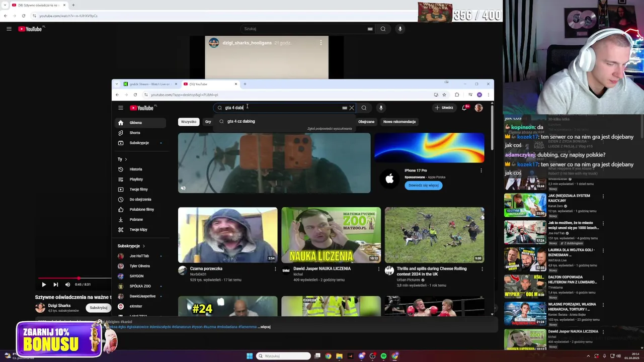The image size is (644, 362).
Task: Open the eXmiter subscription channel
Action: 136,306
